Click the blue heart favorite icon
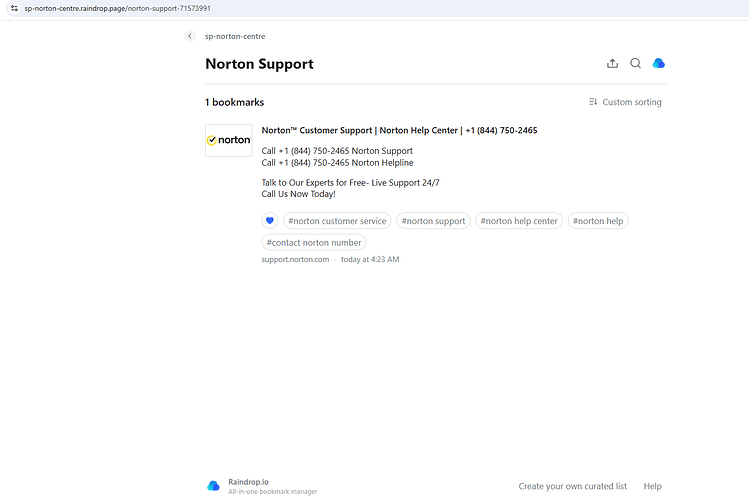The height and width of the screenshot is (499, 749). pos(269,221)
